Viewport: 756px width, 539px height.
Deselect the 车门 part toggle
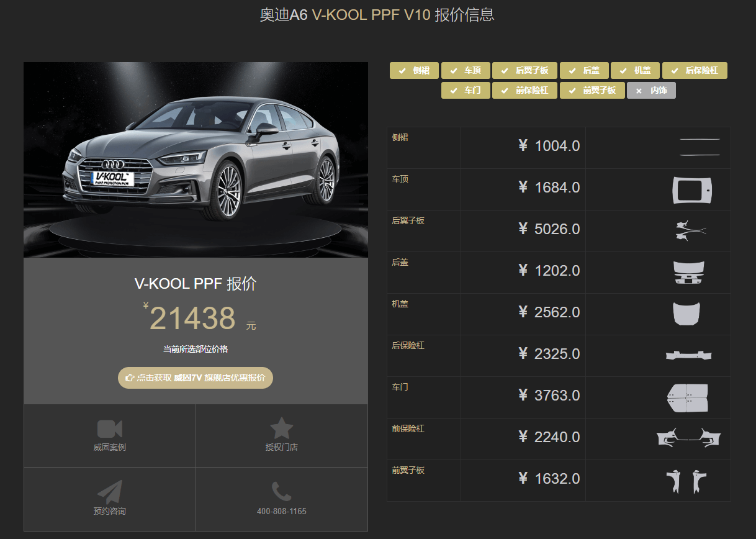[466, 91]
